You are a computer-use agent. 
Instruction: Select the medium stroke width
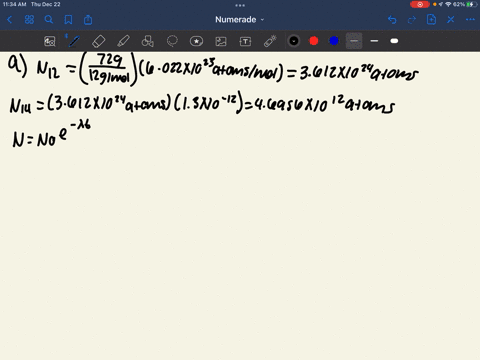(x=374, y=41)
